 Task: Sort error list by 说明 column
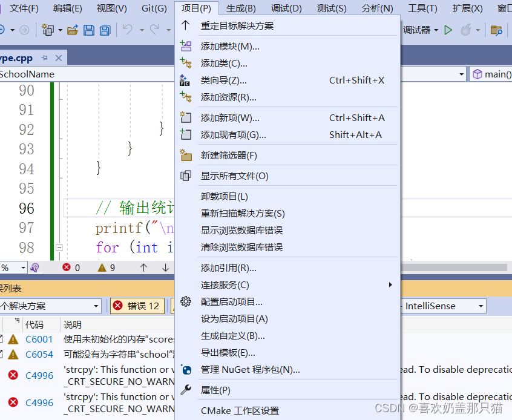73,324
